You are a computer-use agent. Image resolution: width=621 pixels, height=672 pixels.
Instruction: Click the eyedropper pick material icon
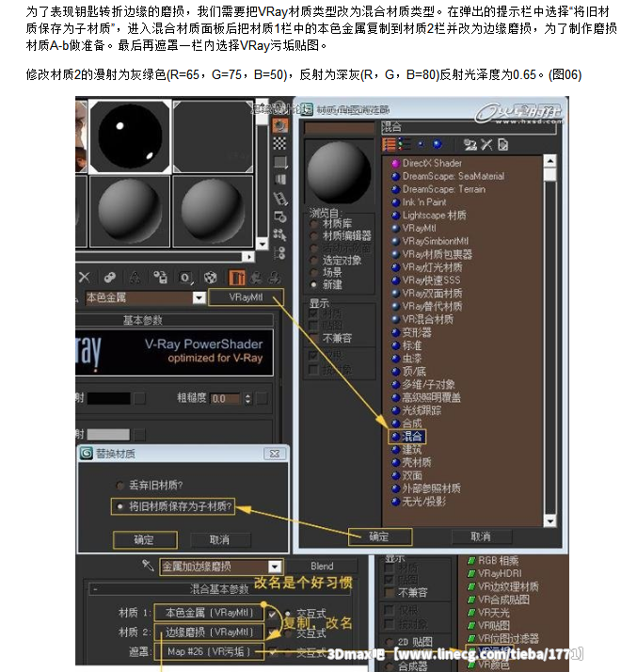click(x=148, y=566)
